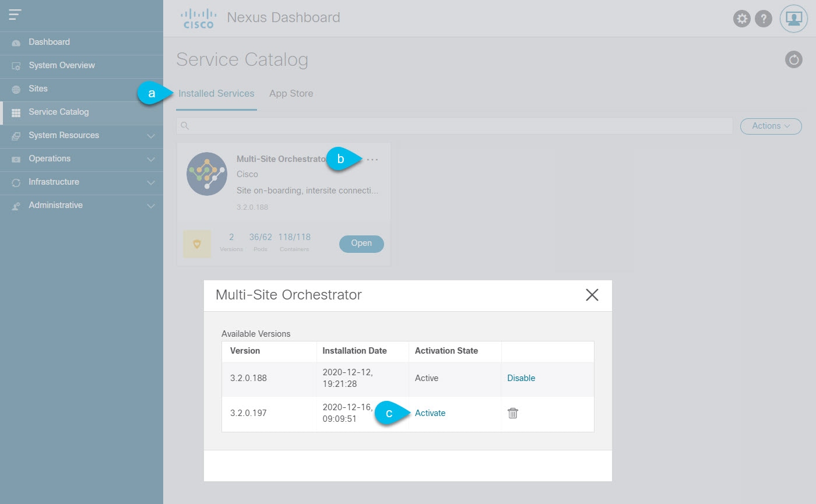Select Sites in the sidebar
The width and height of the screenshot is (816, 504).
(x=82, y=89)
